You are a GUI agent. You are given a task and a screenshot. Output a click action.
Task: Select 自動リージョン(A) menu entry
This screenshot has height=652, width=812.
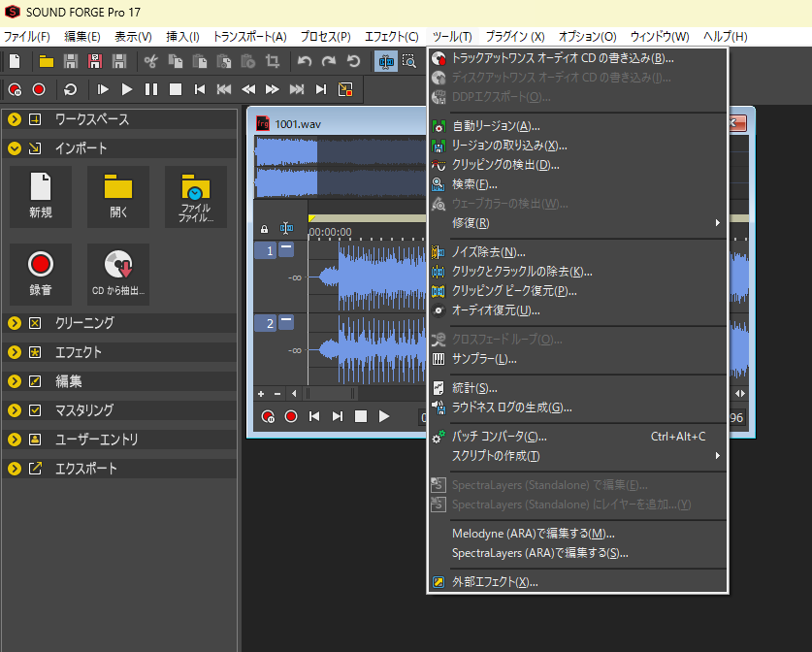click(x=577, y=126)
